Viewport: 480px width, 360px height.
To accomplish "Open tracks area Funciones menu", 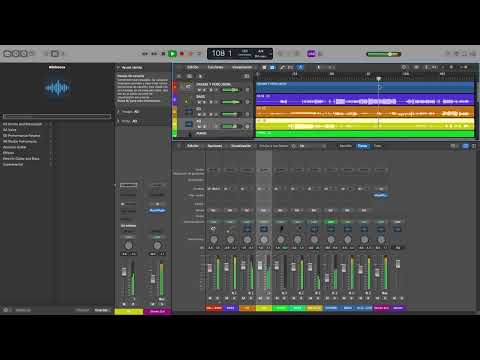I will 215,67.
